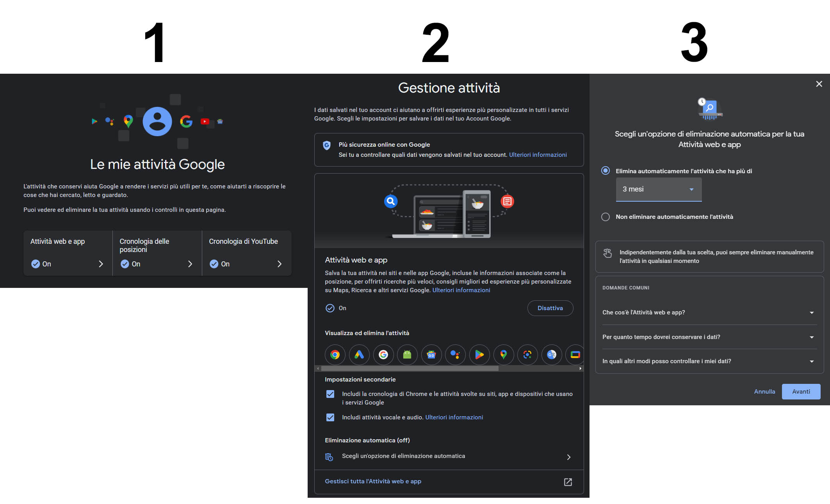Select the Android activity icon
The width and height of the screenshot is (830, 504).
coord(407,355)
